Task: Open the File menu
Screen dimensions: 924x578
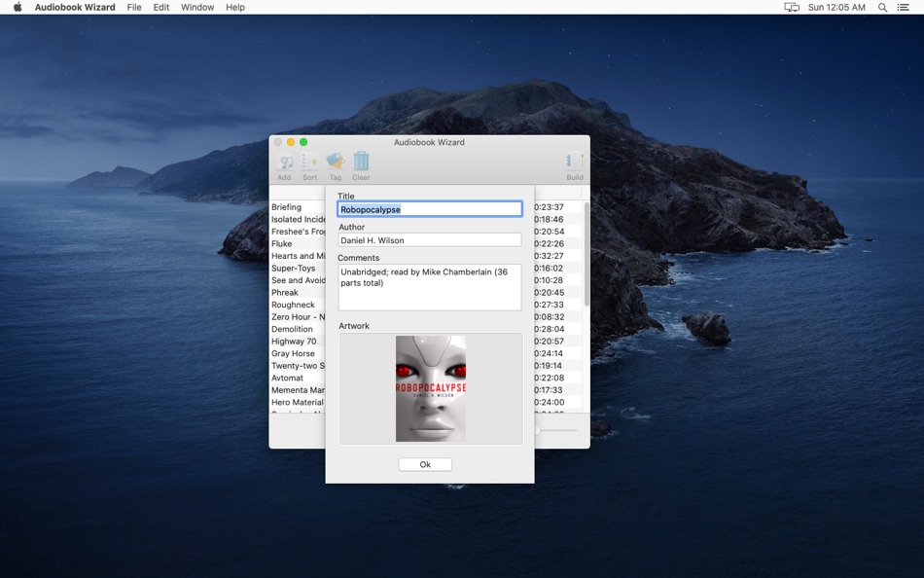Action: point(134,7)
